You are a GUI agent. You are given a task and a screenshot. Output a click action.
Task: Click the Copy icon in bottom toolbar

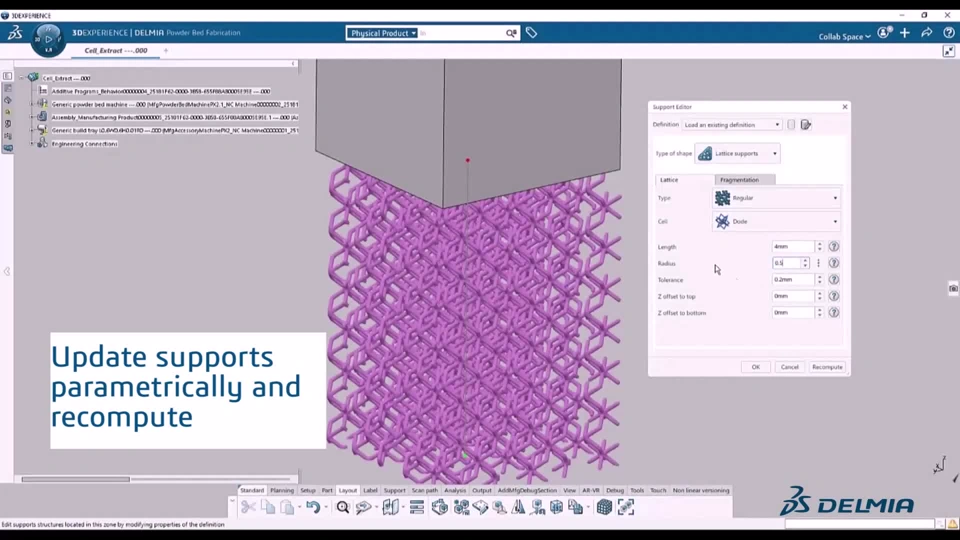coord(268,507)
